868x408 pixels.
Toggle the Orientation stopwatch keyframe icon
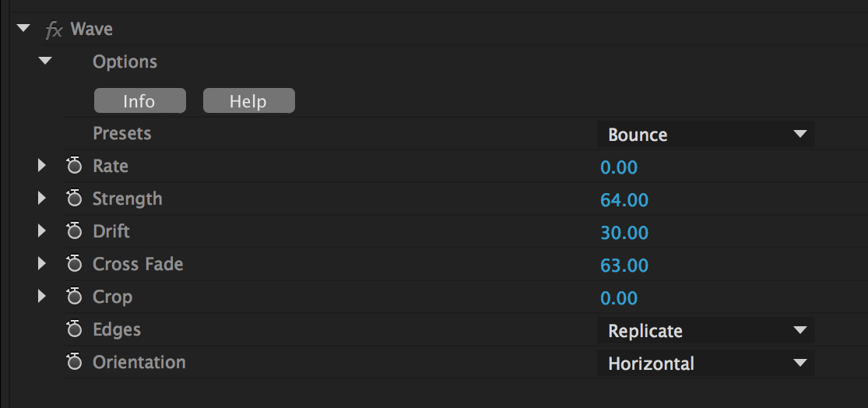coord(75,362)
